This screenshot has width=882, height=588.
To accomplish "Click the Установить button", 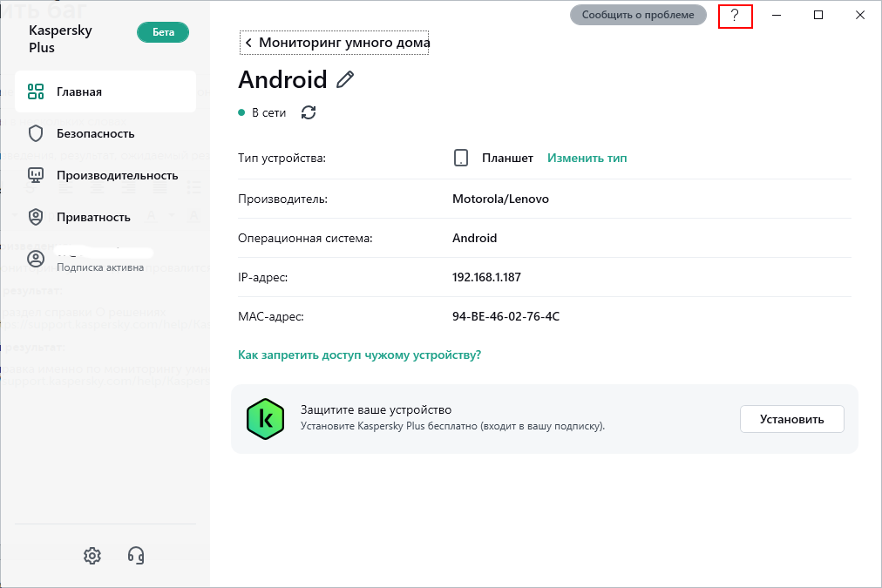I will pyautogui.click(x=791, y=419).
